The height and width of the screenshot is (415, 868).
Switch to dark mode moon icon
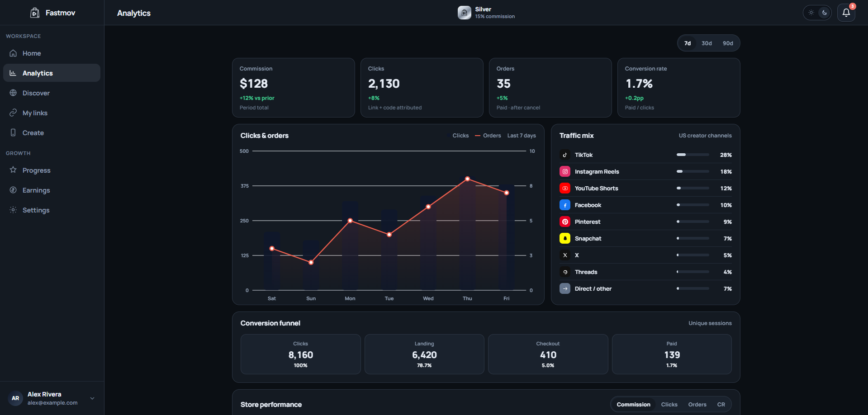click(x=825, y=13)
